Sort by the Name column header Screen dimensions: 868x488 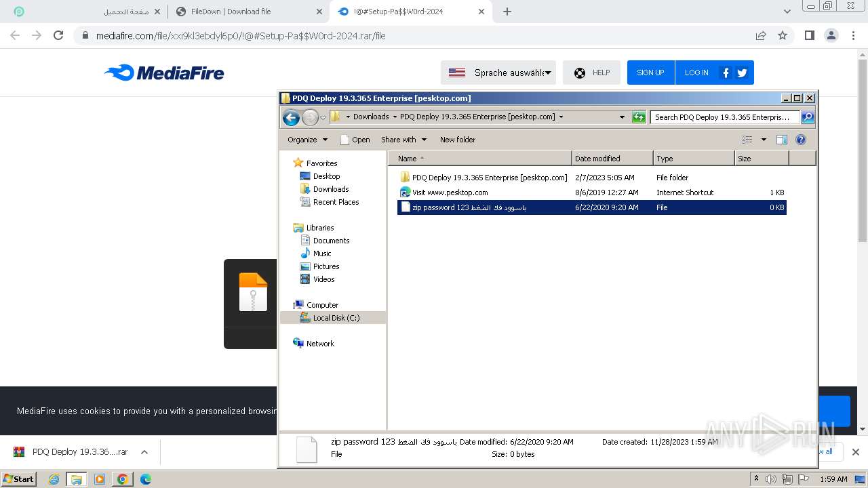click(x=480, y=159)
